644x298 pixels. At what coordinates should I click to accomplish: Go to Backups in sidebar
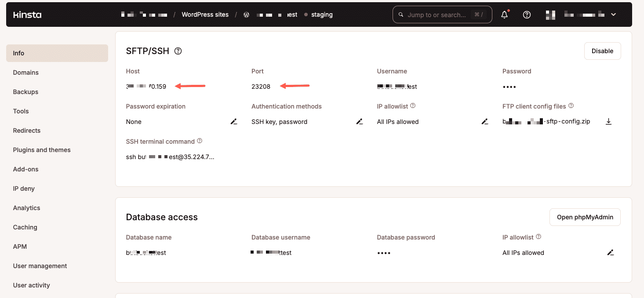[25, 92]
